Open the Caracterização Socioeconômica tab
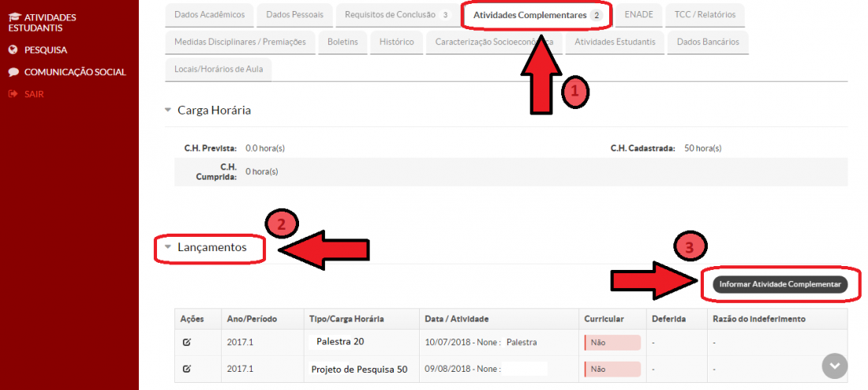 click(x=494, y=42)
